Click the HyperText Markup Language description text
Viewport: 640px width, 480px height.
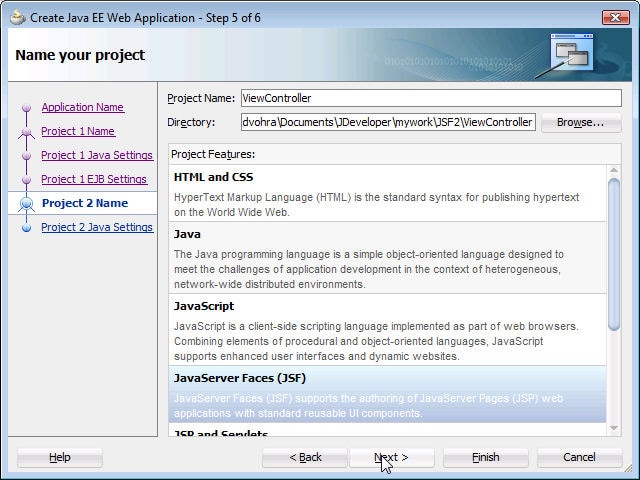[x=376, y=205]
